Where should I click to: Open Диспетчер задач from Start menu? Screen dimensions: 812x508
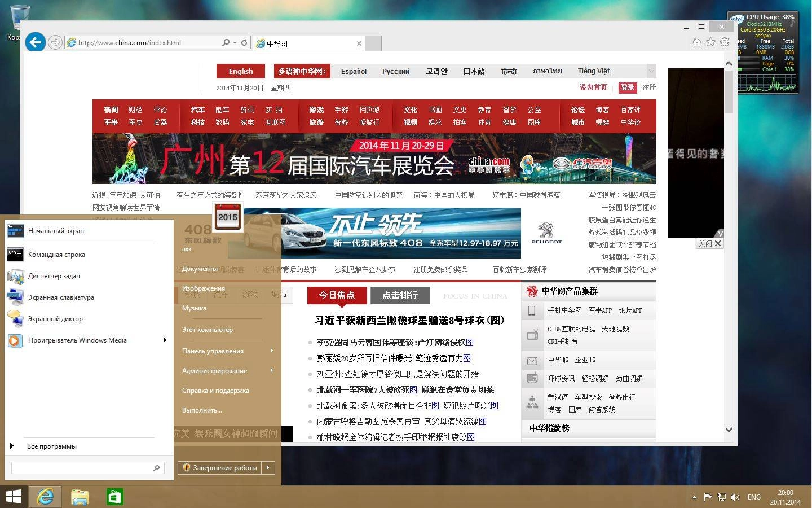pyautogui.click(x=89, y=276)
